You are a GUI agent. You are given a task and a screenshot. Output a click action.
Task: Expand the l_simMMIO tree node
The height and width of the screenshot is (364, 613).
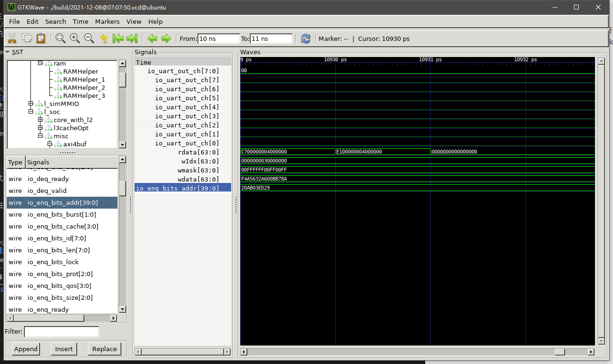[31, 104]
